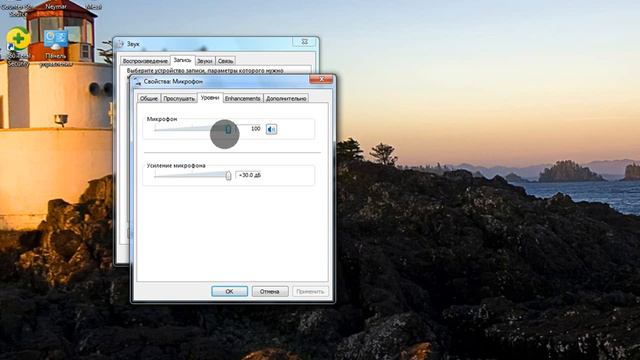Go to the Enhancements tab

242,98
